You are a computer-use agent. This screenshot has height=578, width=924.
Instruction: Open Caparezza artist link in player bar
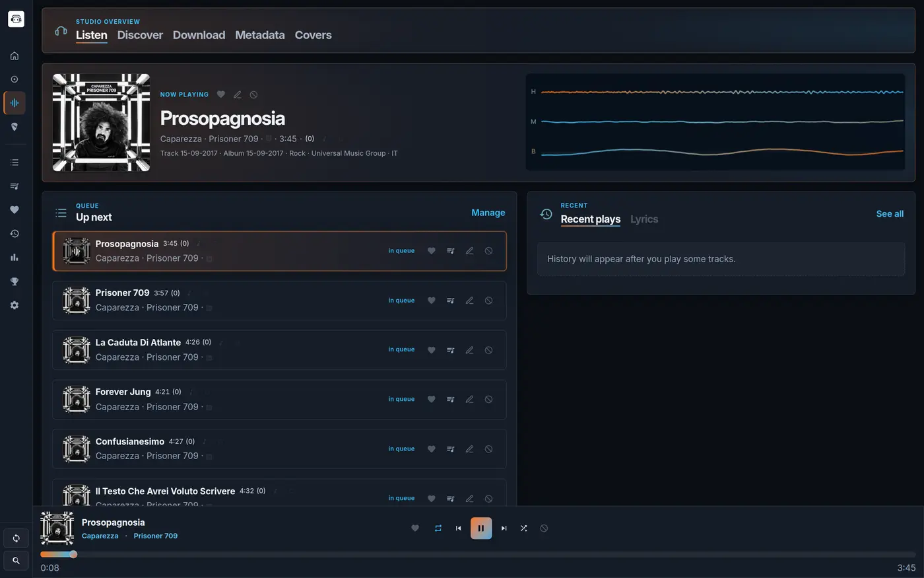pos(100,536)
